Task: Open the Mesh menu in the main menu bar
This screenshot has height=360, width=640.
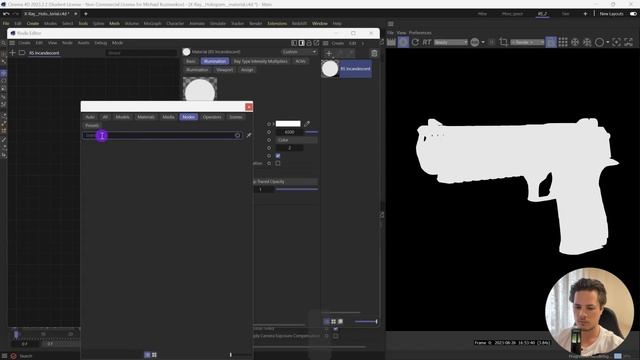Action: (x=114, y=23)
